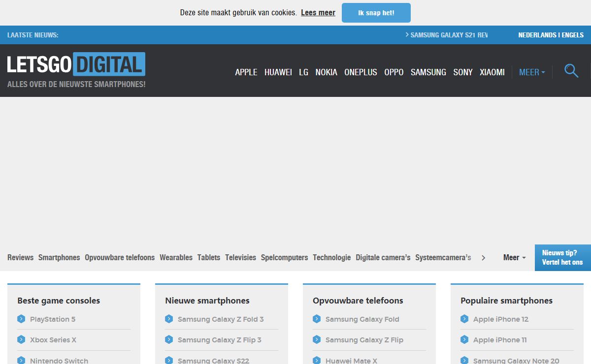Open the Tablets category
Screen dimensions: 591x364
(x=209, y=257)
